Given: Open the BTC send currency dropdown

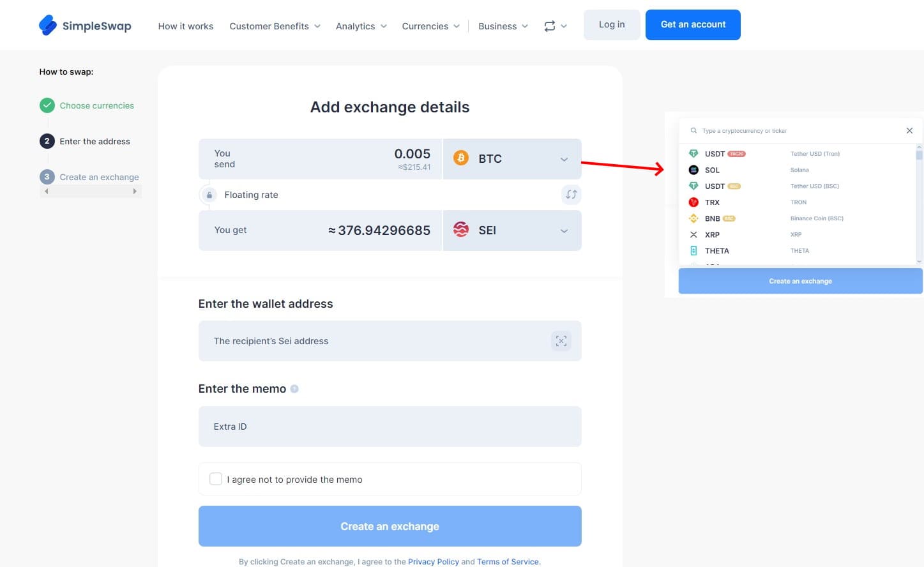Looking at the screenshot, I should [x=512, y=158].
